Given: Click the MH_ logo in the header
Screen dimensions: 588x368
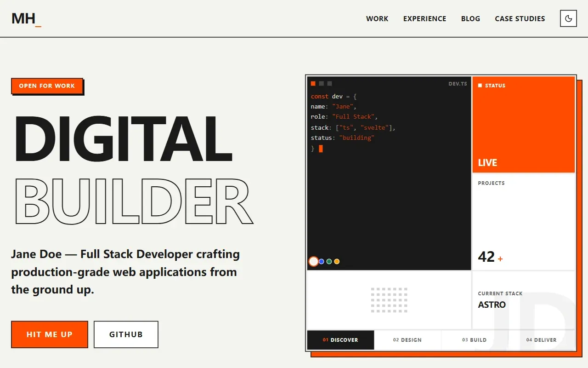Looking at the screenshot, I should click(26, 18).
